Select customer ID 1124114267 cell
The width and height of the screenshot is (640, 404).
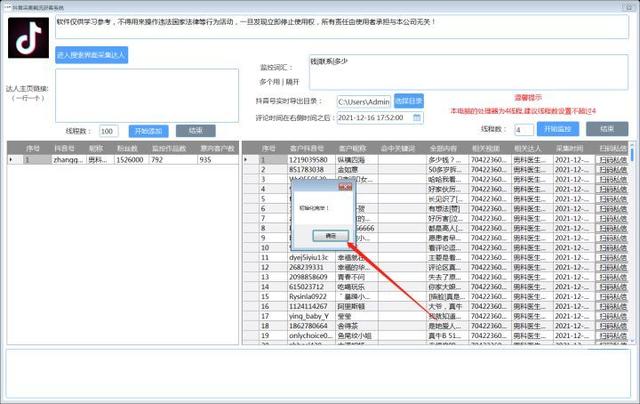point(312,306)
